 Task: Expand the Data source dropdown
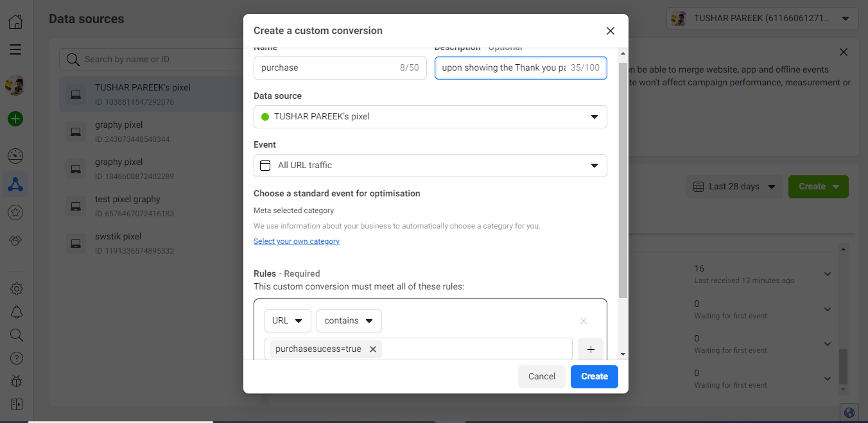[x=430, y=117]
